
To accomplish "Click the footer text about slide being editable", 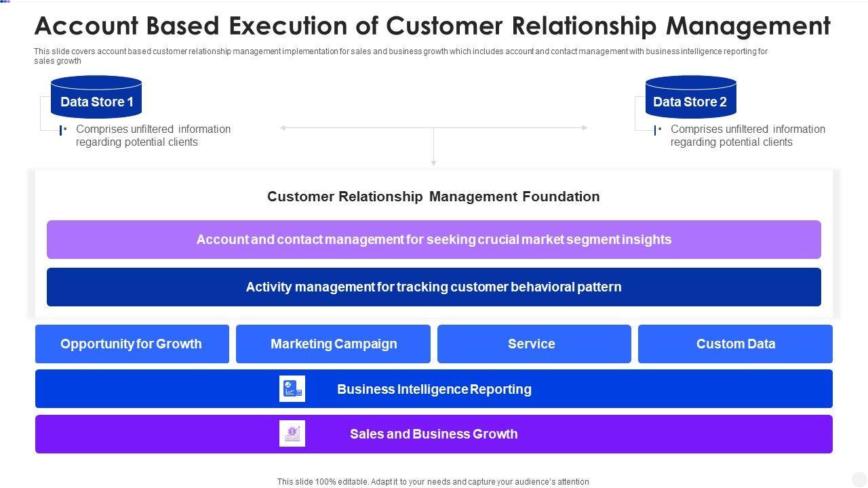I will (x=433, y=482).
